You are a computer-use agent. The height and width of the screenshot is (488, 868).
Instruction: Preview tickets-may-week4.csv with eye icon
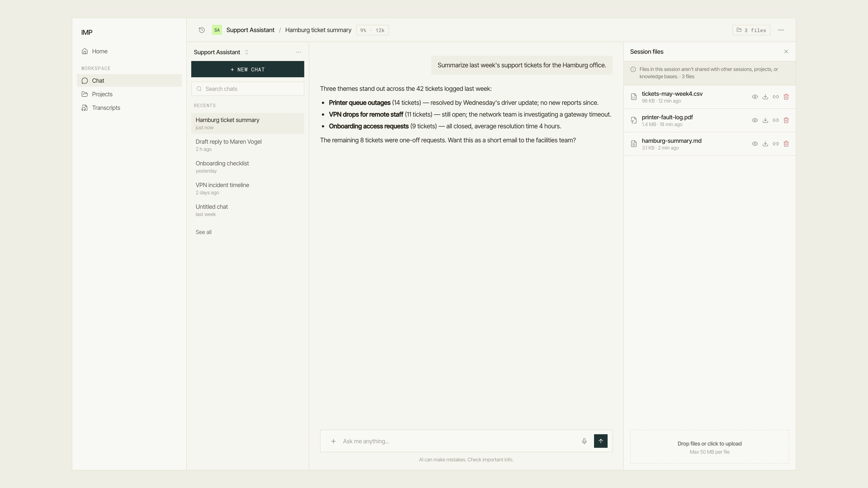tap(755, 97)
